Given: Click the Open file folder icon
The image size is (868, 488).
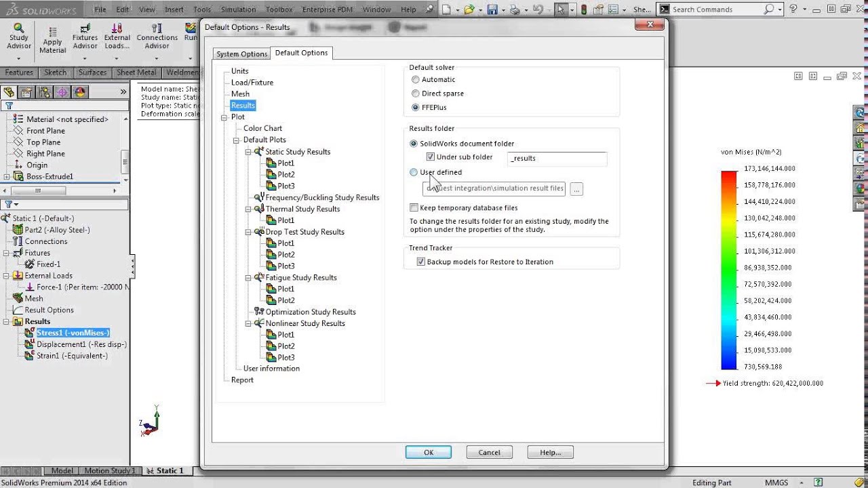Looking at the screenshot, I should pyautogui.click(x=469, y=9).
